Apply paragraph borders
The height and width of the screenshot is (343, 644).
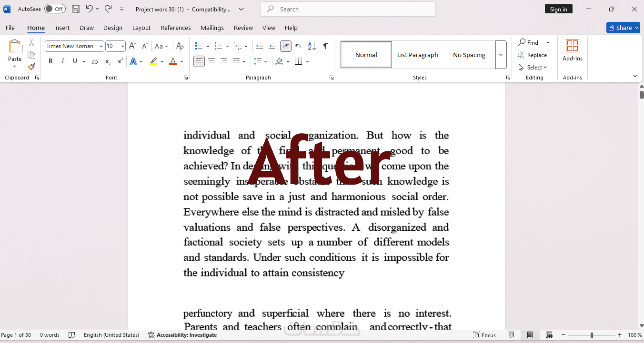[299, 61]
